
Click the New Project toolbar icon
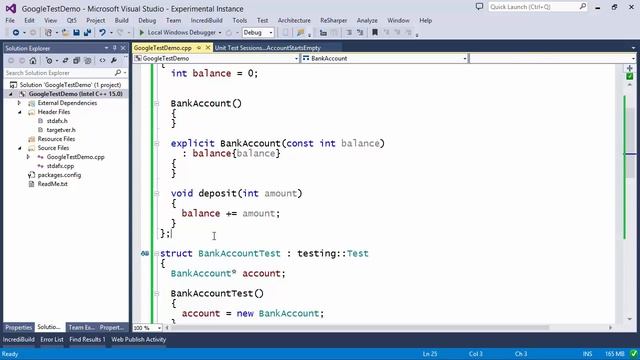coord(48,32)
